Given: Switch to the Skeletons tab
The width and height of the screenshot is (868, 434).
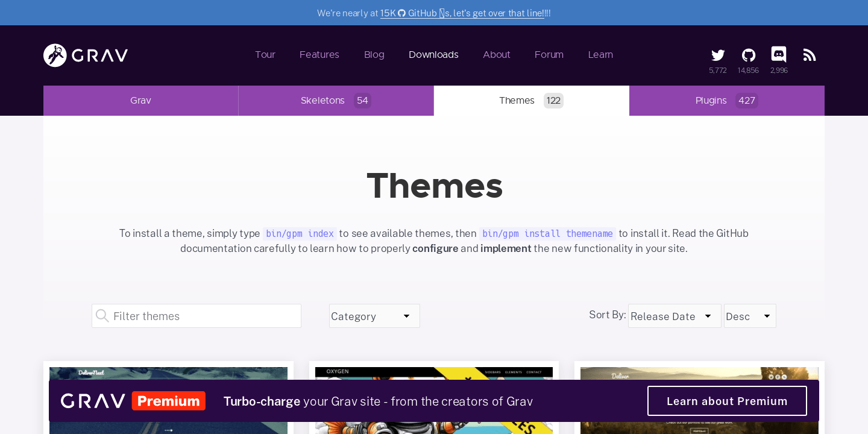Looking at the screenshot, I should [x=336, y=101].
